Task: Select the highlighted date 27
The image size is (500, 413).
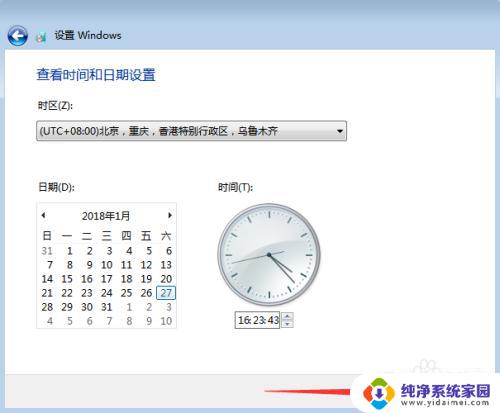Action: point(166,293)
